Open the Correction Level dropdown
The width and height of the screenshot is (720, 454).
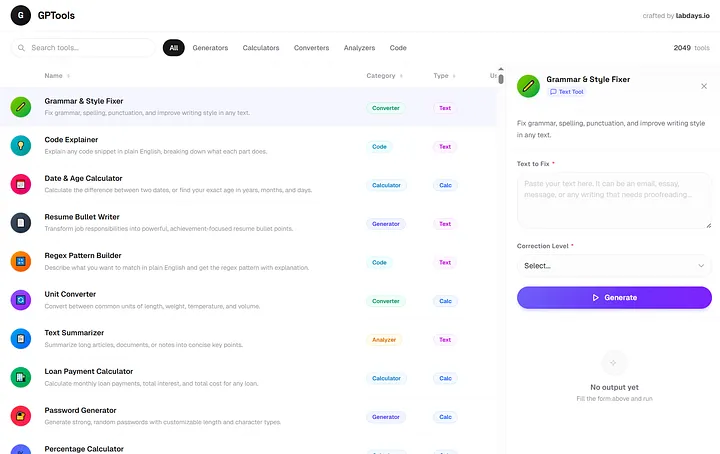tap(614, 266)
